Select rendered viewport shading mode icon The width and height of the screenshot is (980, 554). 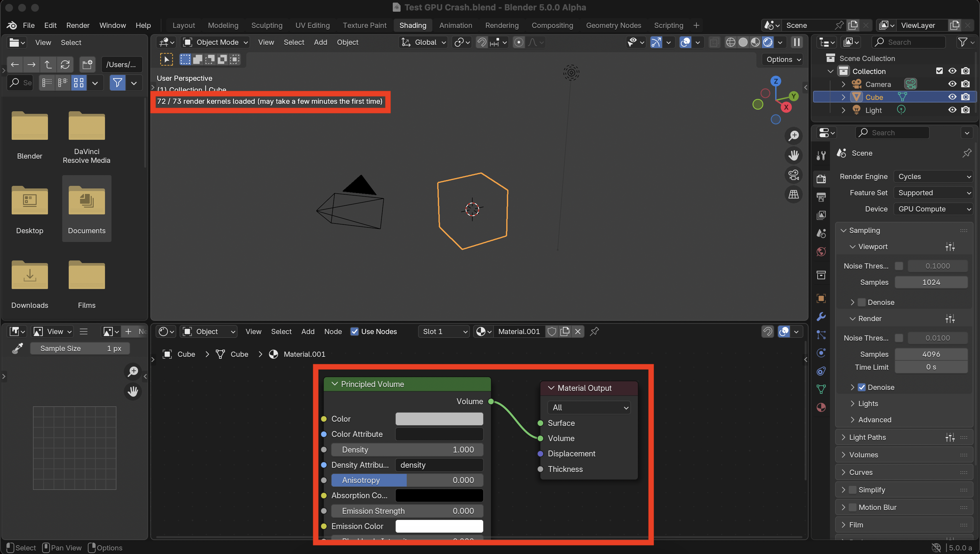tap(768, 42)
